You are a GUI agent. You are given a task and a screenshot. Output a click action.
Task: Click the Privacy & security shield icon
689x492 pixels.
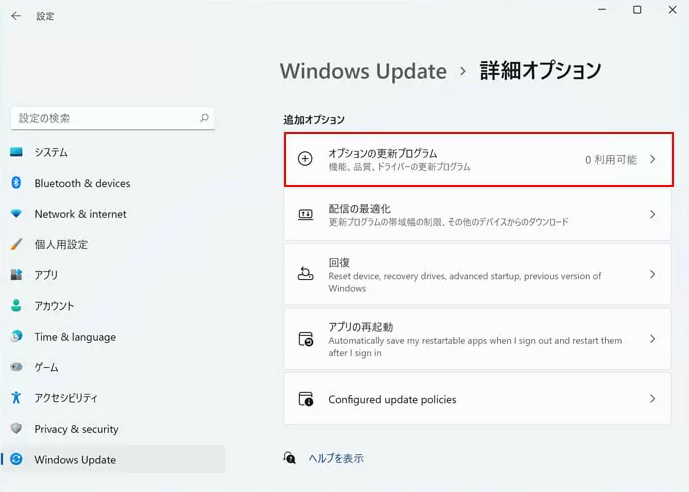coord(16,428)
